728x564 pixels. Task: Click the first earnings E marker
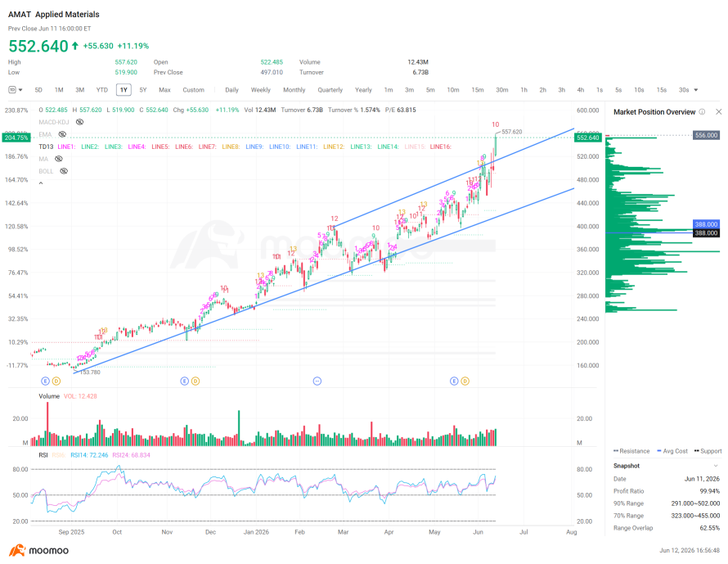coord(45,381)
